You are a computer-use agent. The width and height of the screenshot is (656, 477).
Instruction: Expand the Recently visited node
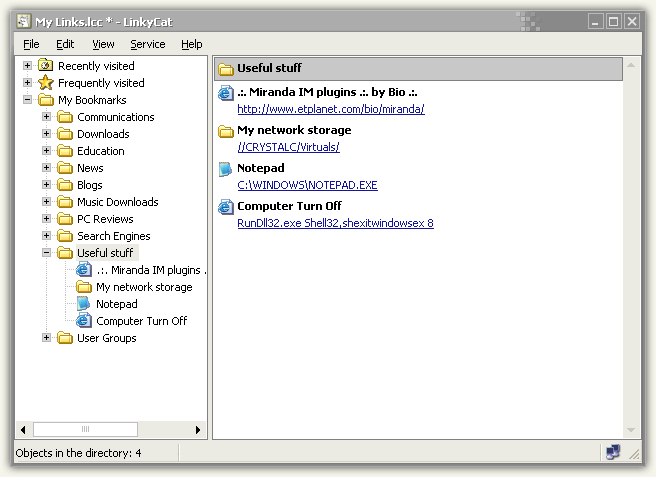click(28, 66)
